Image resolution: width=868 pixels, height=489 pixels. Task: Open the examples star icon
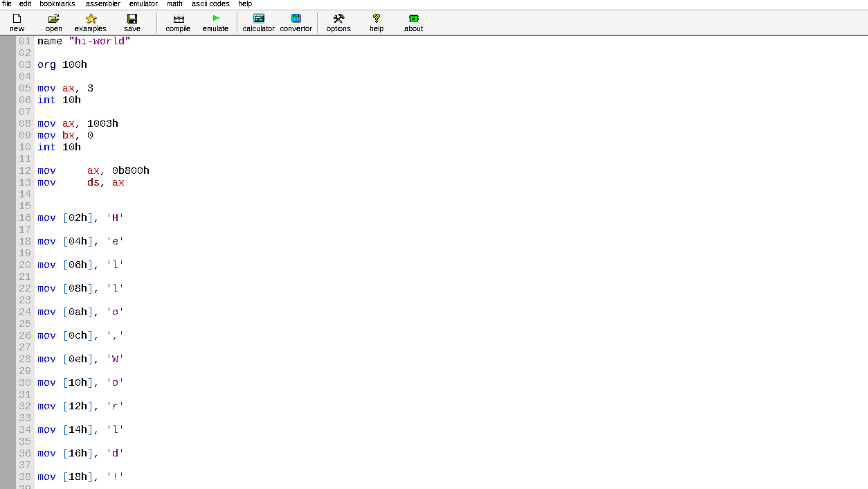[91, 19]
